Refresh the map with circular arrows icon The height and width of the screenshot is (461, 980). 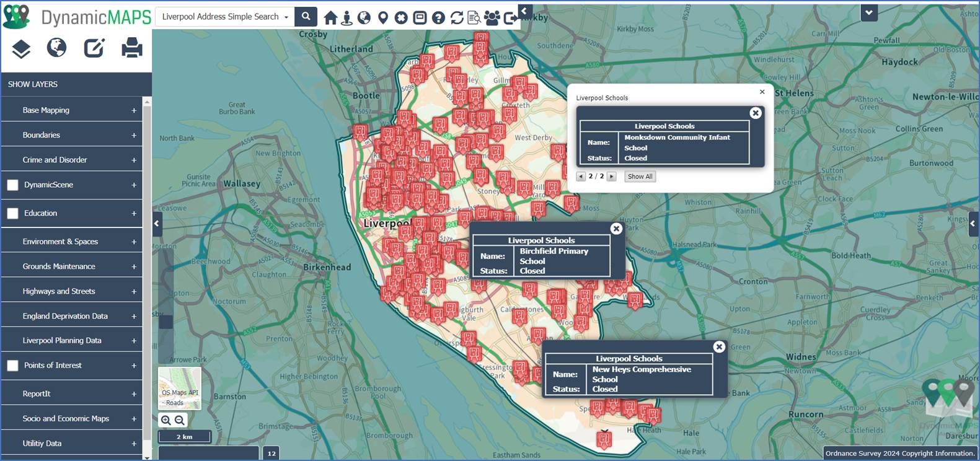[x=457, y=18]
